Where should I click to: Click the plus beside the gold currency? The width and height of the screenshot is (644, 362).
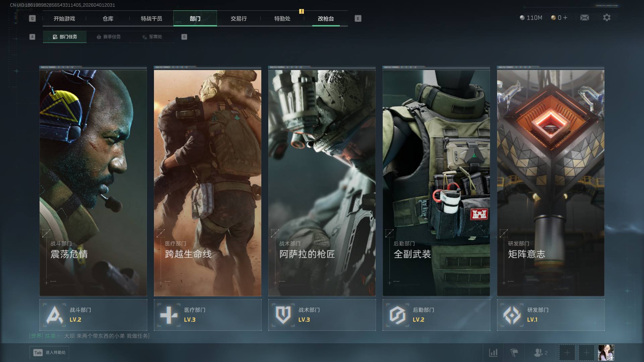[x=565, y=17]
